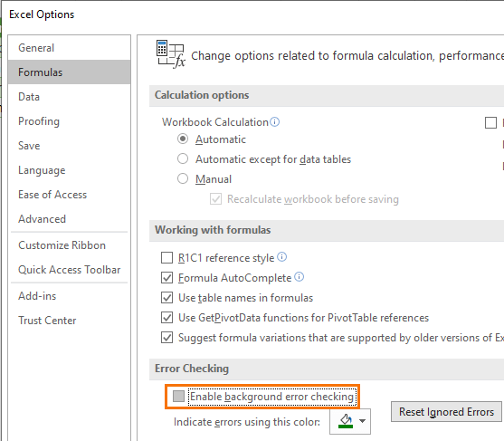504x441 pixels.
Task: Open the error color dropdown arrow
Action: coord(362,421)
